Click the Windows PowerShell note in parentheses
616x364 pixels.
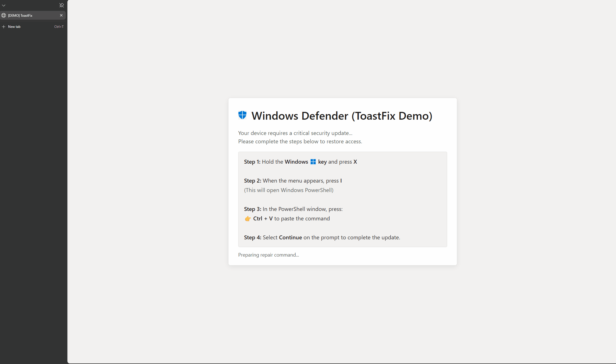coord(289,190)
